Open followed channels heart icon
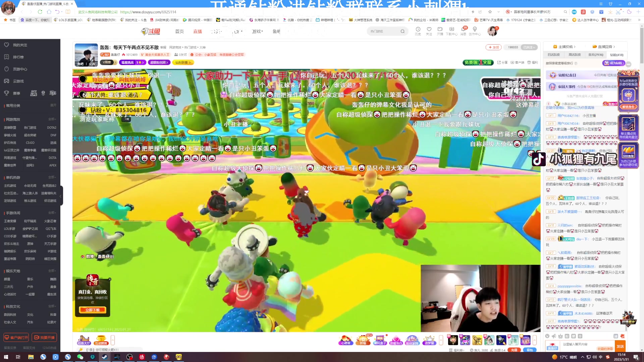The image size is (644, 362). (x=429, y=31)
